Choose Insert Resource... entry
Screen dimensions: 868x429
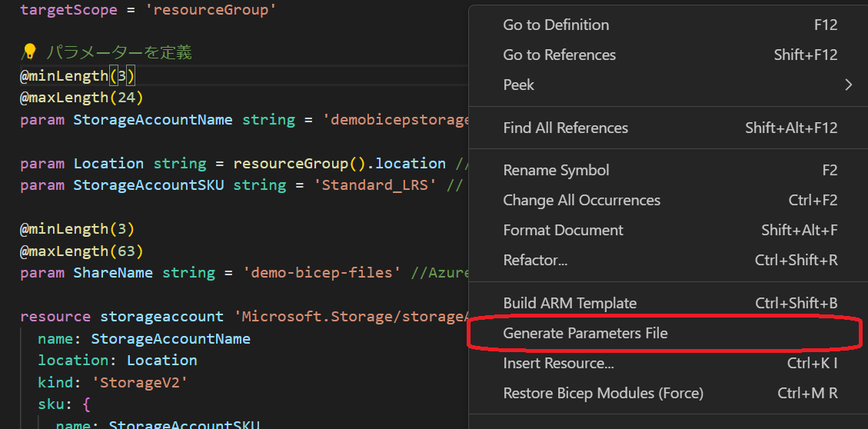point(663,363)
